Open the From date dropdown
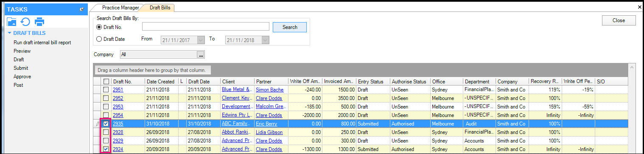The image size is (644, 154). (201, 40)
